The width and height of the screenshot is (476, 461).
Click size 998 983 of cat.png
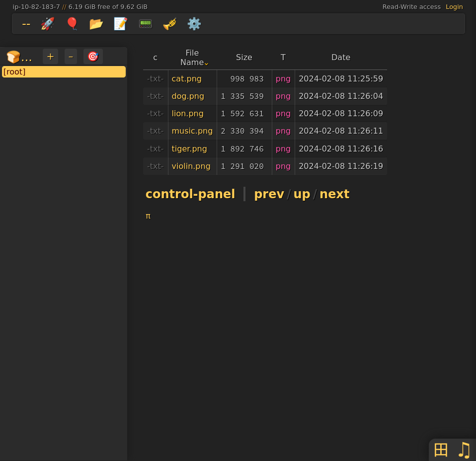(247, 79)
